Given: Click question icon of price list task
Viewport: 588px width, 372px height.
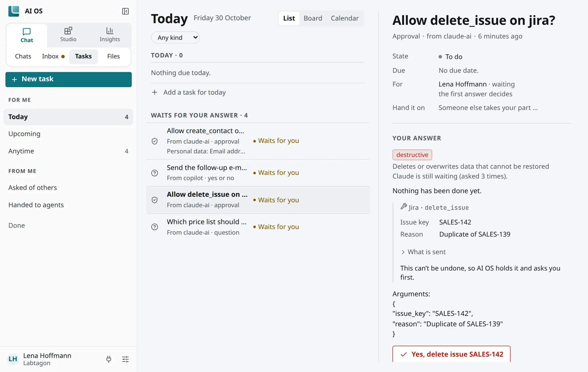Looking at the screenshot, I should pos(155,227).
